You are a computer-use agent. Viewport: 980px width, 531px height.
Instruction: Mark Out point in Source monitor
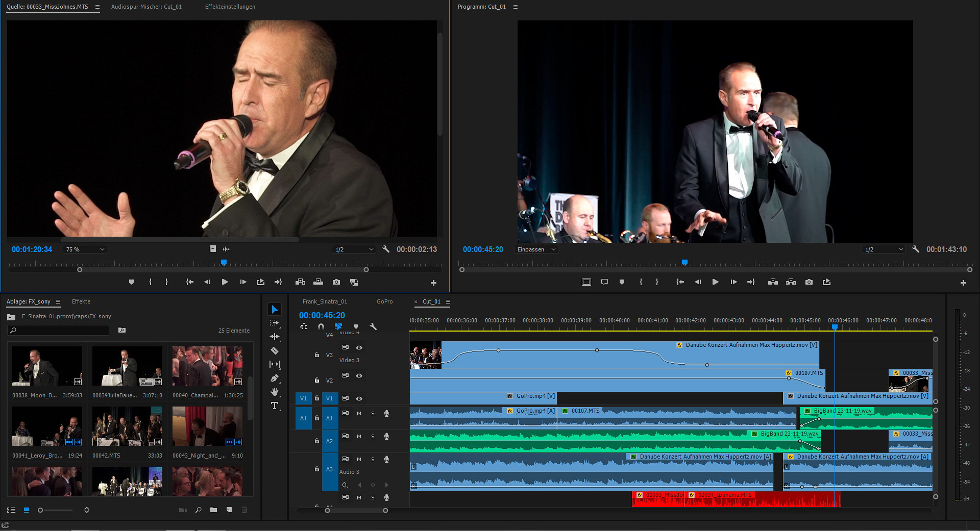(166, 282)
